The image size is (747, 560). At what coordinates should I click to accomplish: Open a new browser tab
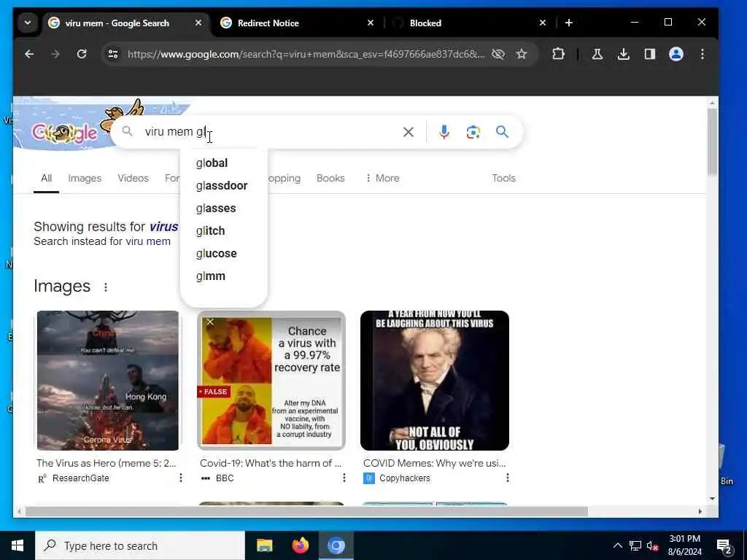[569, 23]
